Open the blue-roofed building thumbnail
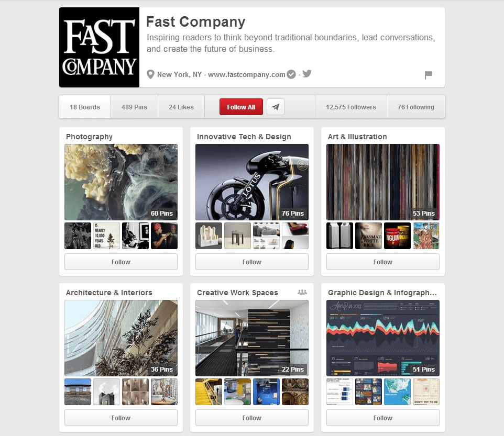Screen dimensions: 504x436 [78, 392]
